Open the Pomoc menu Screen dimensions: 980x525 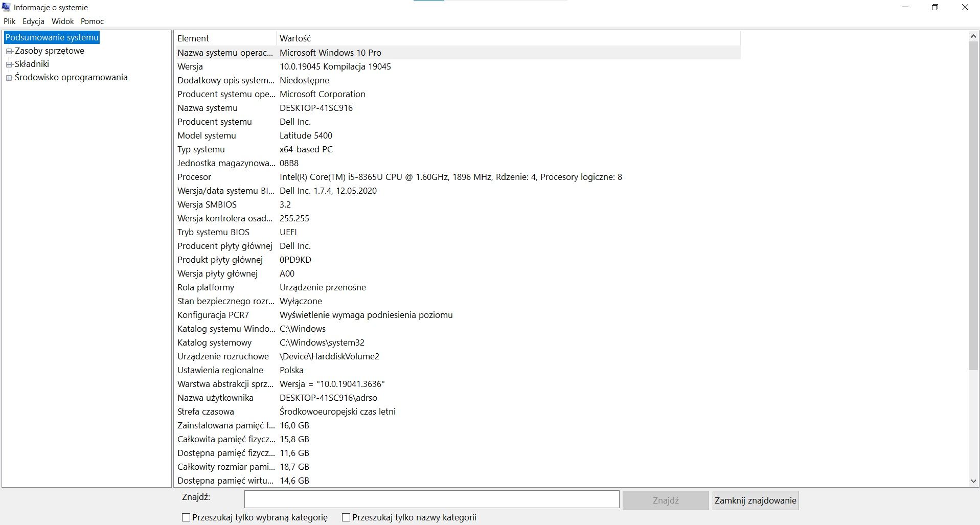[92, 21]
